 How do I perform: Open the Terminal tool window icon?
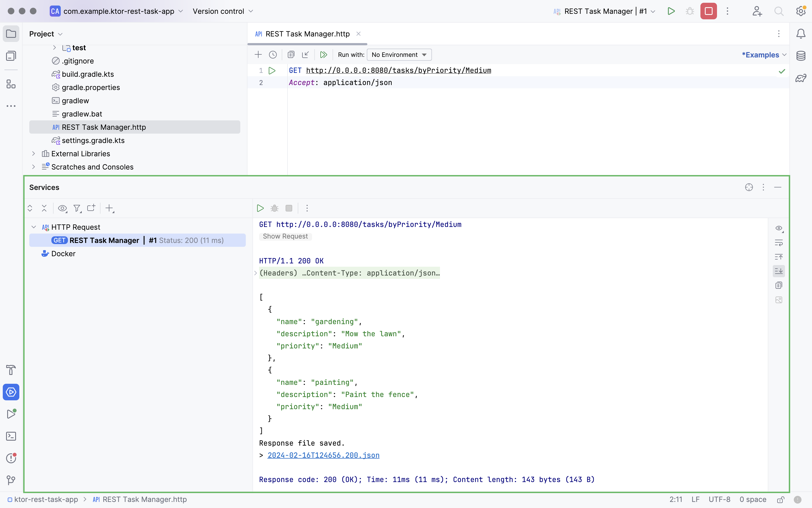click(11, 436)
